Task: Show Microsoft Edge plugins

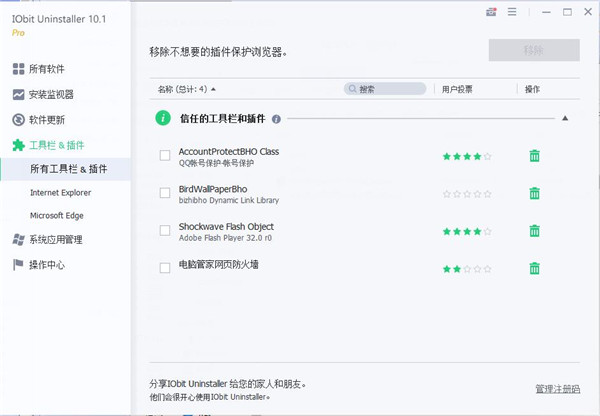Action: [57, 215]
